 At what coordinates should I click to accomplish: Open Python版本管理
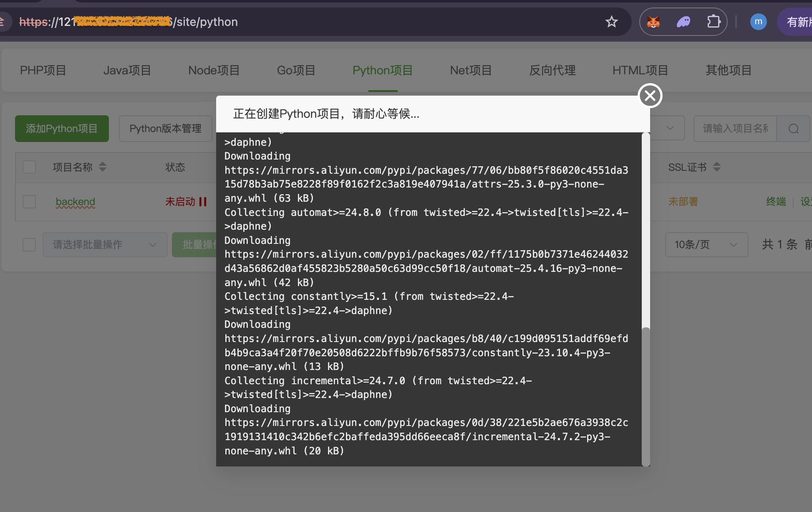click(166, 129)
